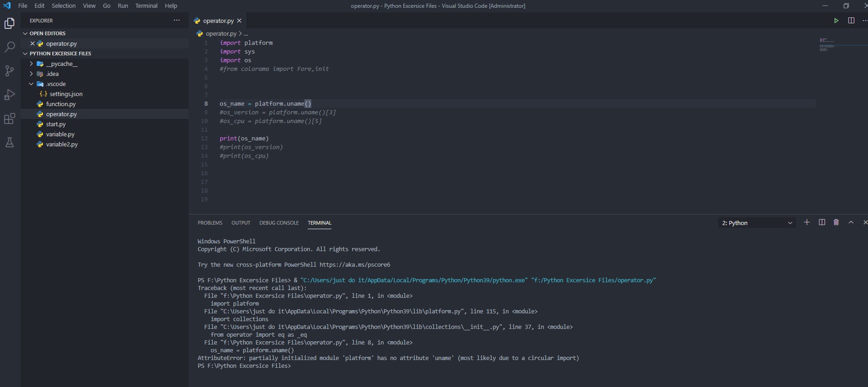Collapse the Open Editors section
The image size is (868, 387).
click(x=26, y=33)
